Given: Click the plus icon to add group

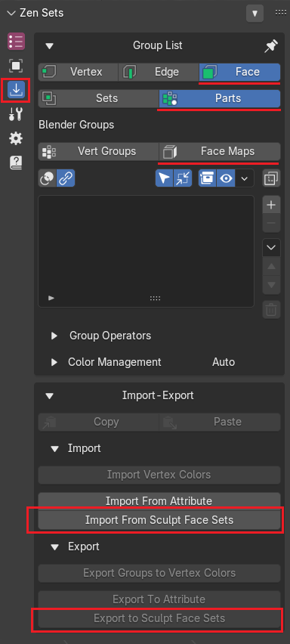Looking at the screenshot, I should (x=271, y=205).
